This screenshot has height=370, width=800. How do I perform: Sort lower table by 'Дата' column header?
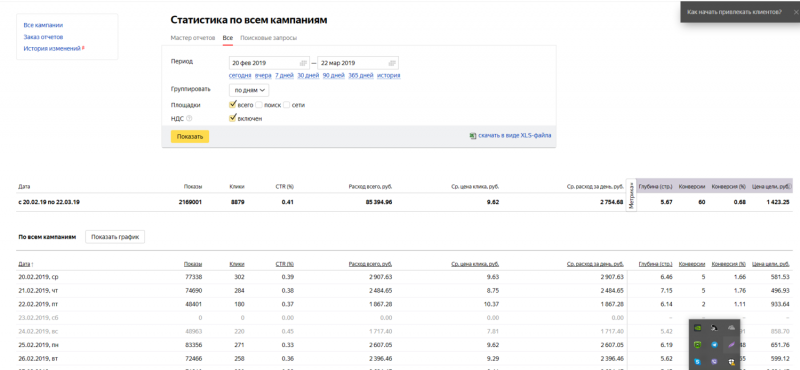pyautogui.click(x=25, y=264)
